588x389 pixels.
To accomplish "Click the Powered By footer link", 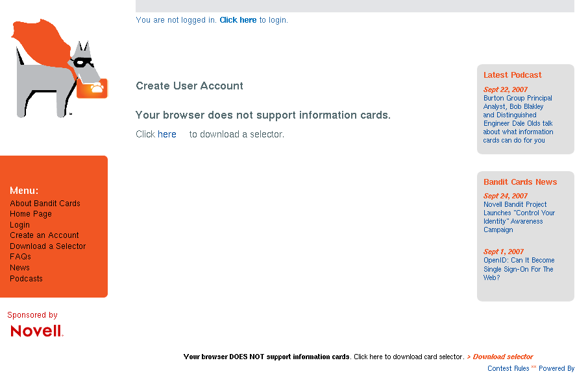I will [x=556, y=368].
